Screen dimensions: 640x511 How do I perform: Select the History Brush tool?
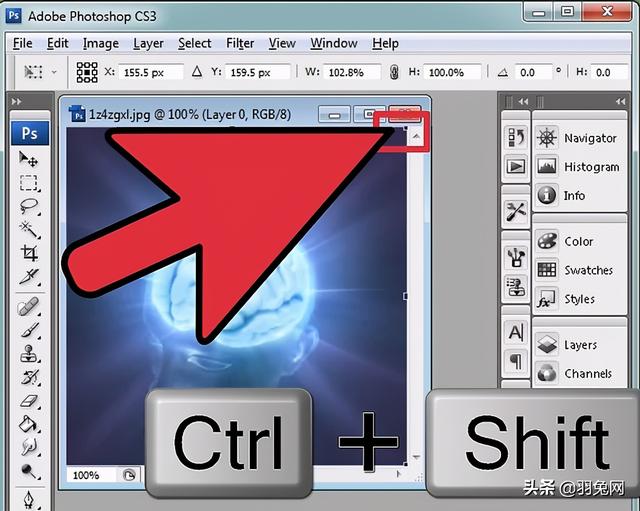pos(29,378)
